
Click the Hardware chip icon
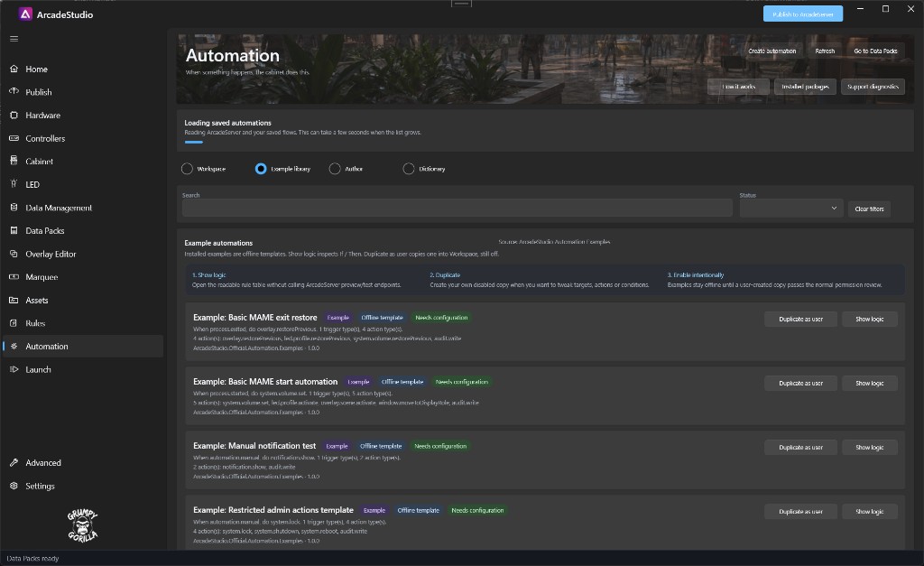point(14,115)
